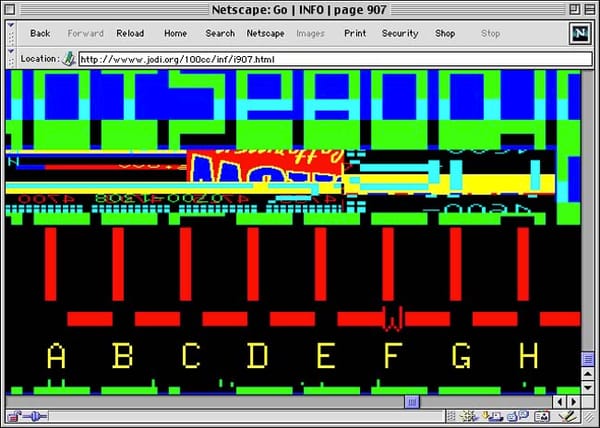Click the yellow letter H on the page

pyautogui.click(x=528, y=355)
